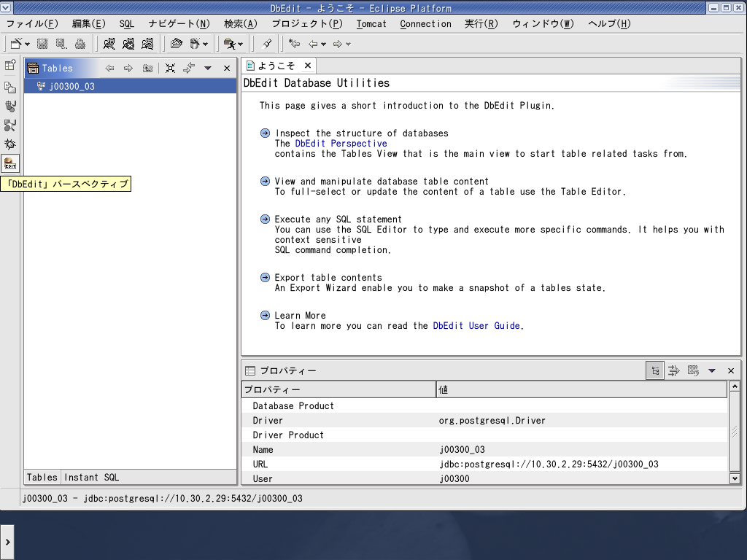Open the Back history dropdown arrow
The height and width of the screenshot is (560, 747).
click(x=323, y=44)
